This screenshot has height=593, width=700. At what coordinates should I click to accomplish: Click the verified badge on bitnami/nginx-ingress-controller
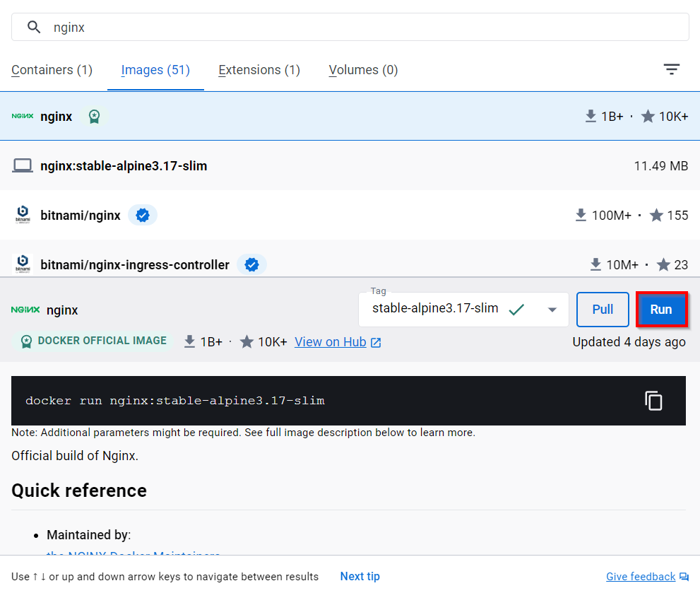[x=251, y=264]
